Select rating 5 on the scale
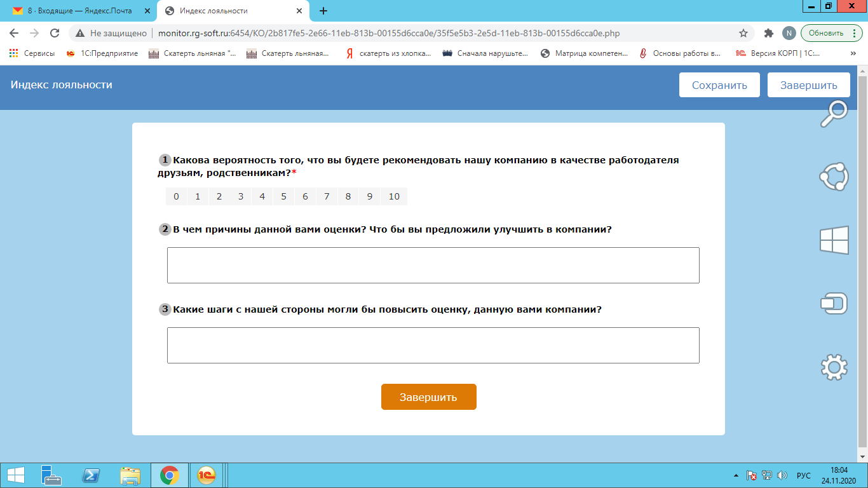This screenshot has height=488, width=868. [x=283, y=196]
